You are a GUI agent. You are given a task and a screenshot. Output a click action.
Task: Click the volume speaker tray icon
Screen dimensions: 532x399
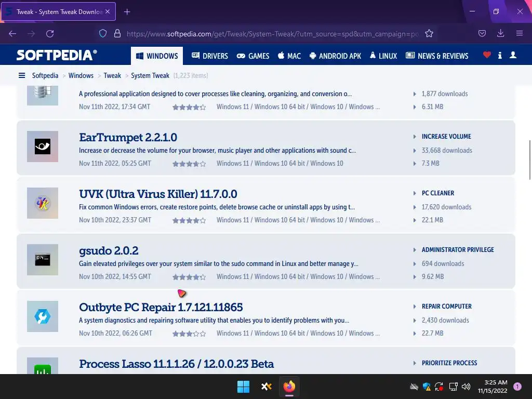(466, 387)
